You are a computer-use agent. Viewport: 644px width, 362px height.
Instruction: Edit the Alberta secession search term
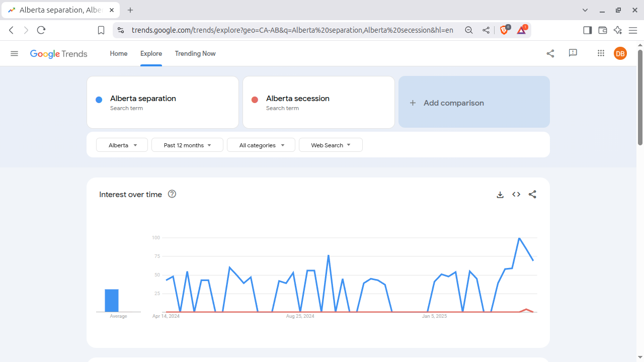coord(318,102)
